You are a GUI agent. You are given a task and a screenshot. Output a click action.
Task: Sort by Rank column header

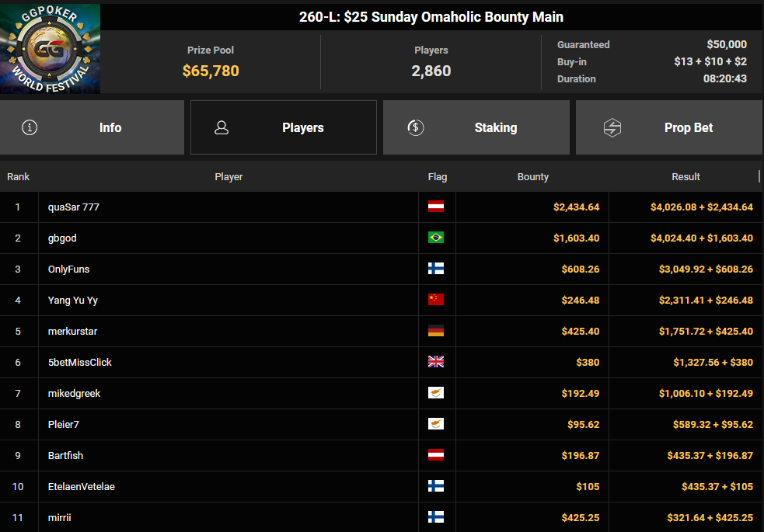point(19,177)
